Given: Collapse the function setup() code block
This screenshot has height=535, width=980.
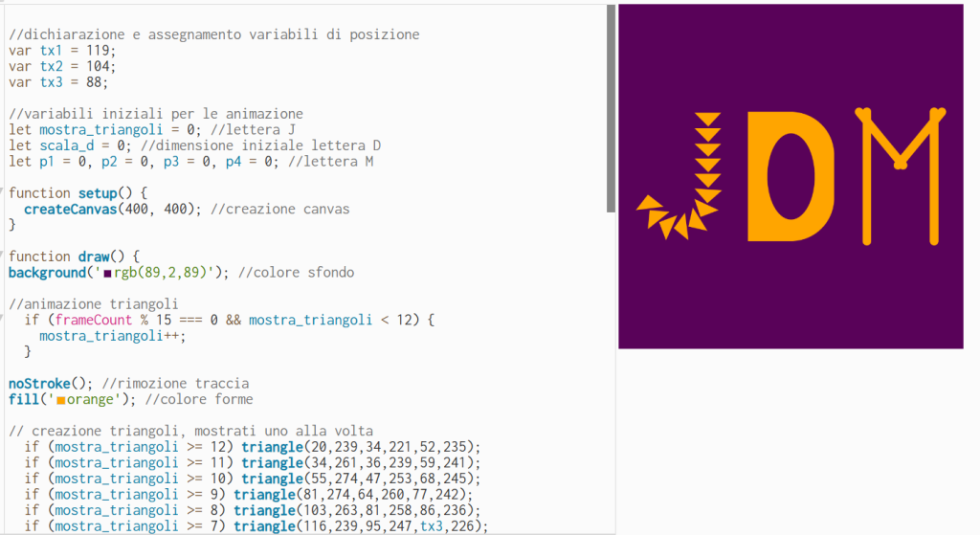Looking at the screenshot, I should tap(3, 193).
